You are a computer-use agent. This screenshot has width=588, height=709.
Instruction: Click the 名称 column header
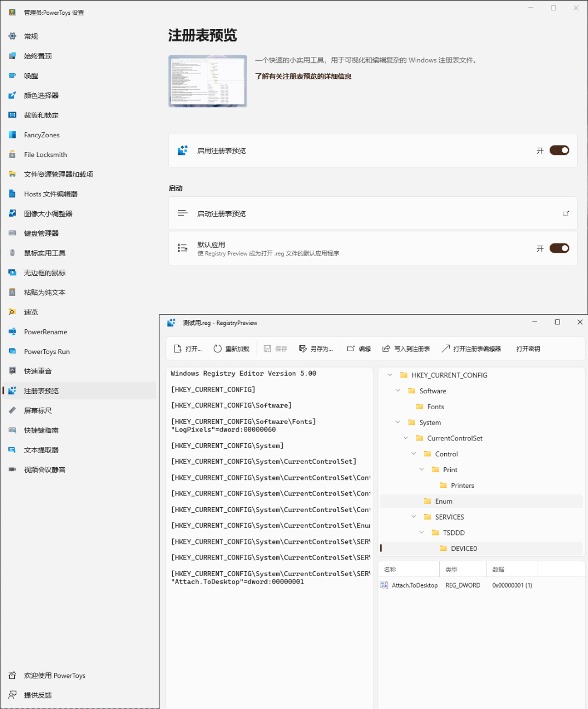coord(409,569)
